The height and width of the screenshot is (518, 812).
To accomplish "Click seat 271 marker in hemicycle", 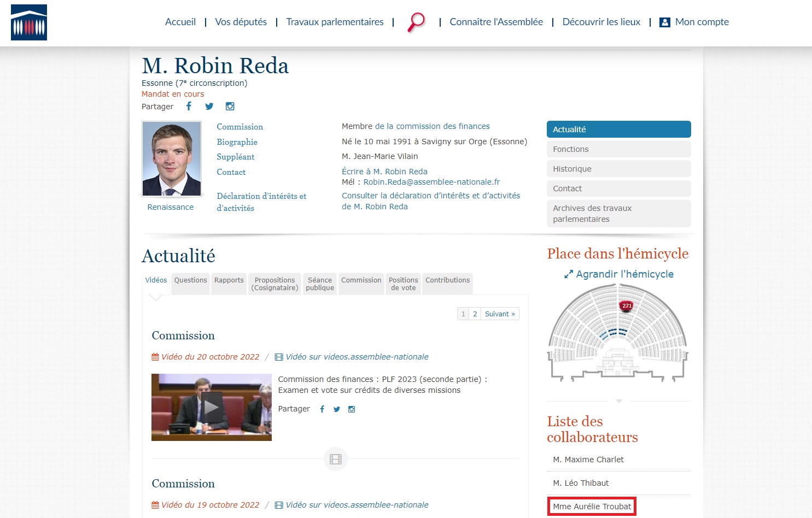I will pyautogui.click(x=627, y=306).
